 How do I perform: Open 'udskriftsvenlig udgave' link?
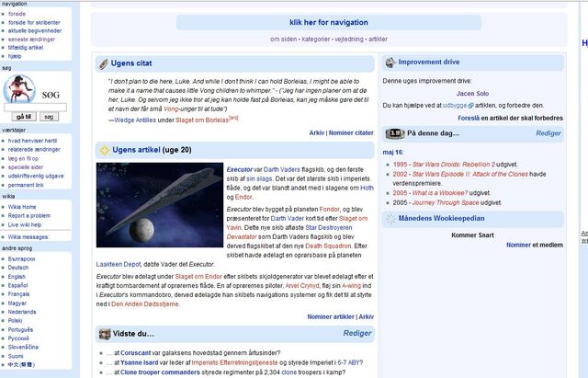[x=36, y=176]
